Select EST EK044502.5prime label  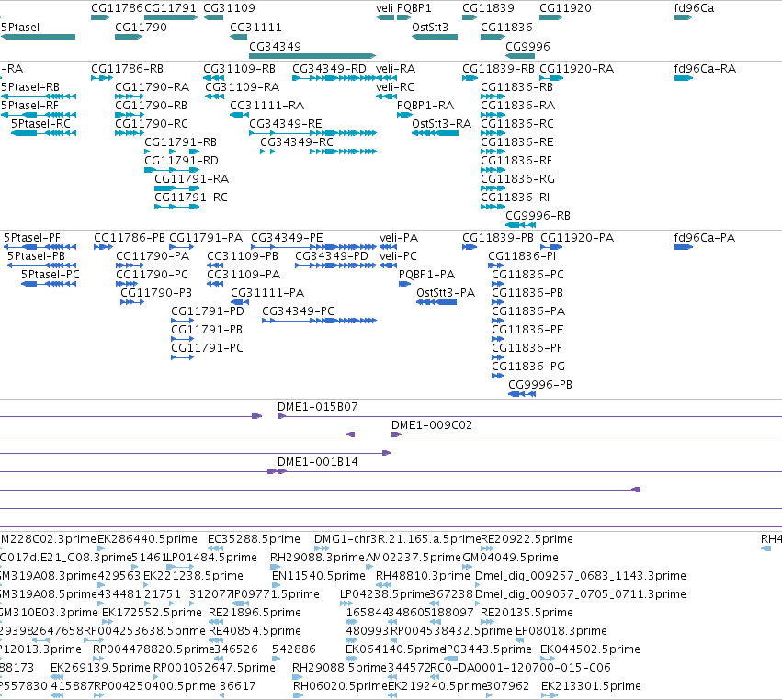pyautogui.click(x=591, y=649)
